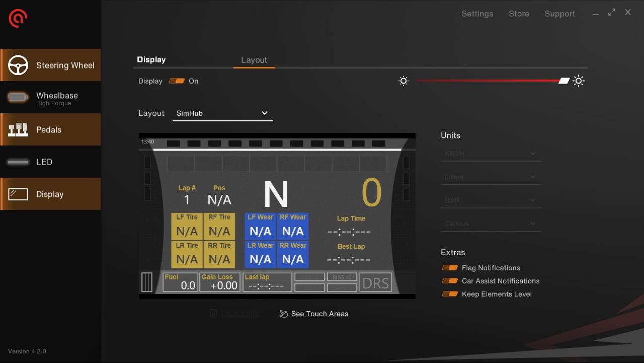Click the low brightness sun icon
This screenshot has height=363, width=644.
(404, 81)
